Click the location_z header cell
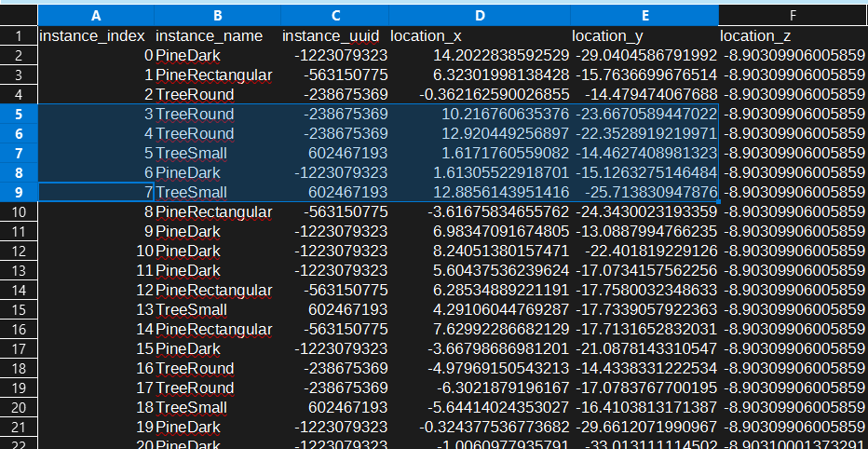Viewport: 868px width, 449px height. [x=793, y=35]
